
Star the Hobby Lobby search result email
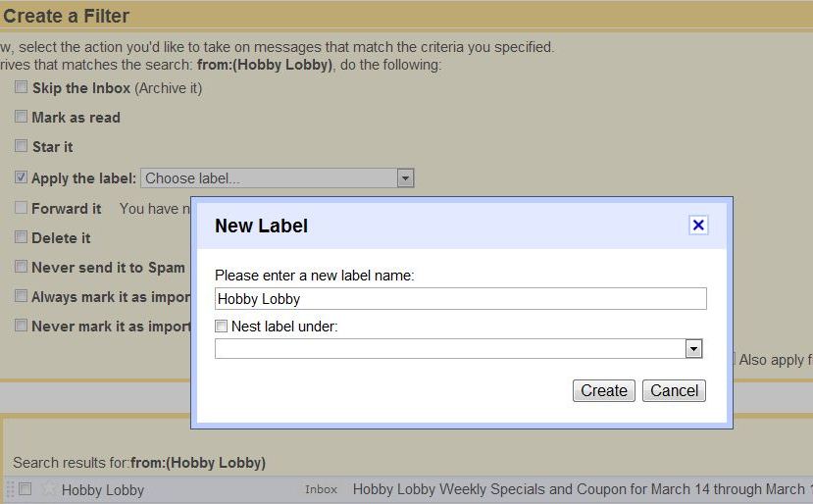[x=48, y=488]
